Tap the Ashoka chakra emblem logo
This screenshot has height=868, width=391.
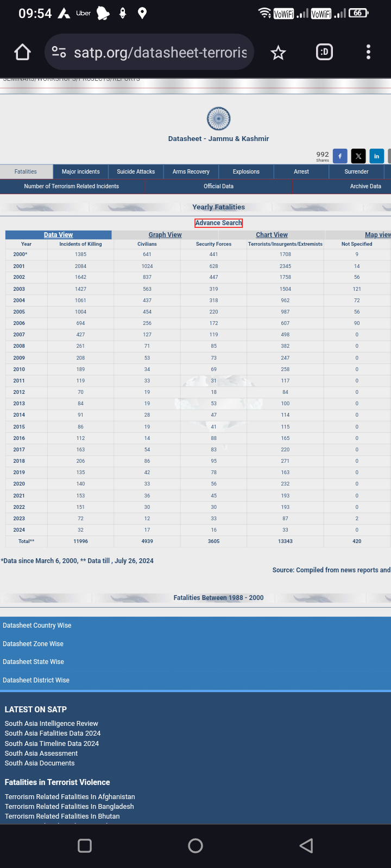point(219,119)
